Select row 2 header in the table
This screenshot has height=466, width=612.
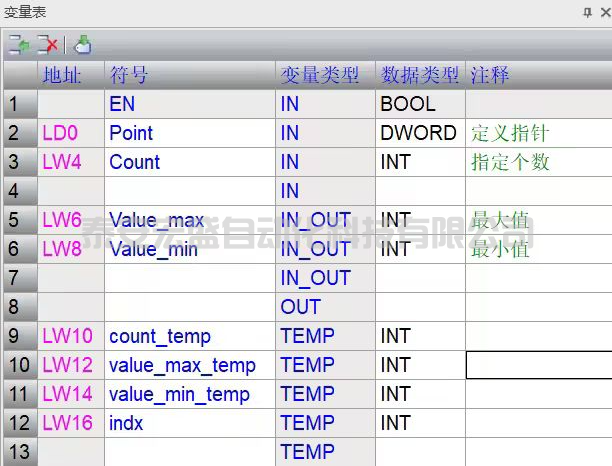(x=19, y=133)
